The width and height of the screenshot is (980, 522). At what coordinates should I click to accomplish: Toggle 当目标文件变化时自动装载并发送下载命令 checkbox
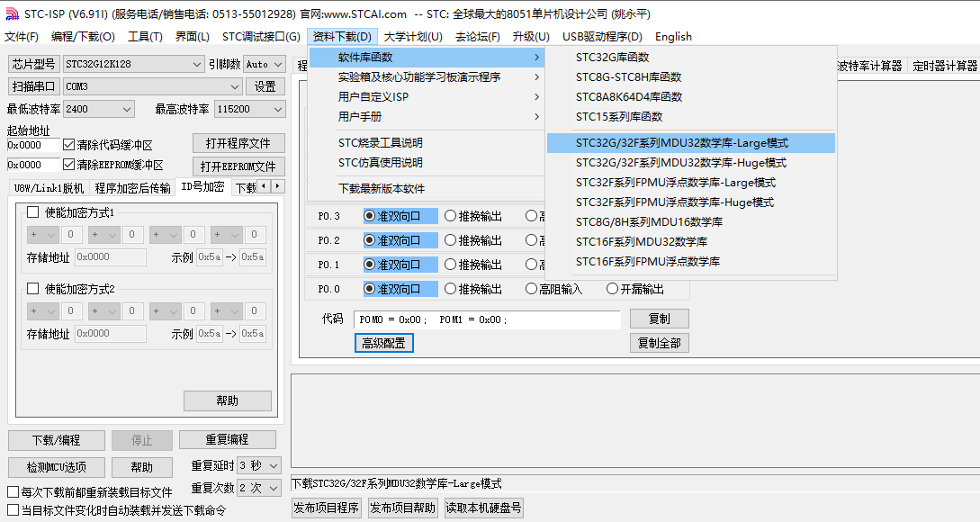click(x=13, y=510)
